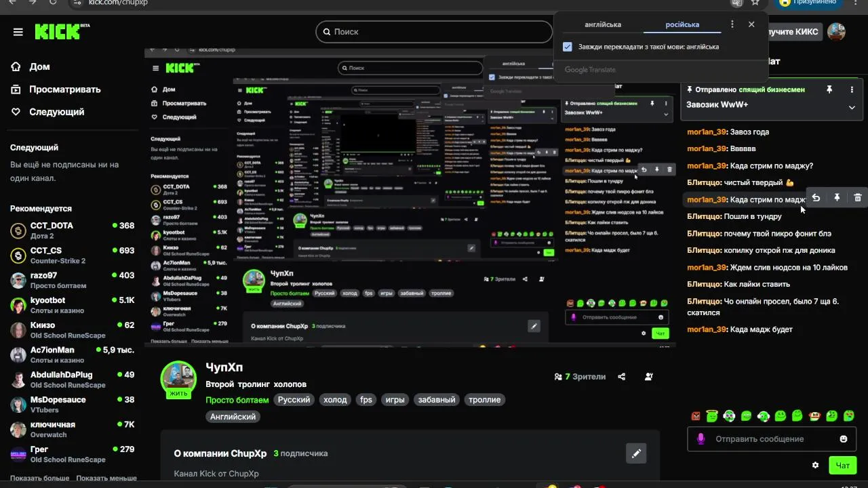Click the browse icon beside Просматривать

(x=16, y=89)
